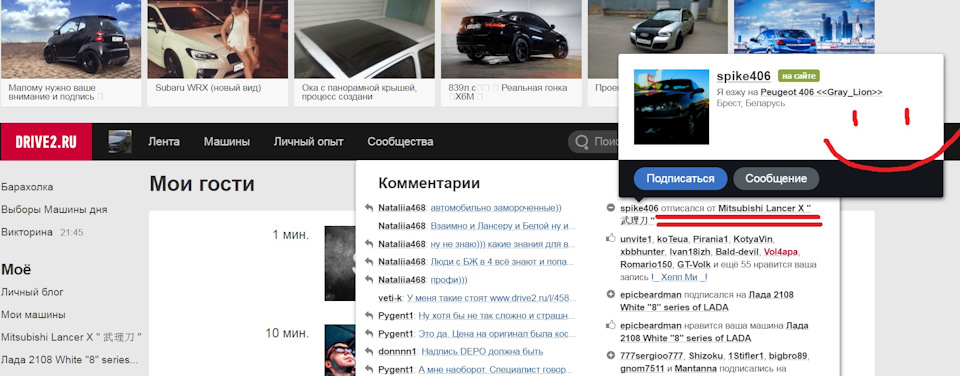Image resolution: width=960 pixels, height=376 pixels.
Task: Open the Сообщества menu item
Action: [400, 142]
